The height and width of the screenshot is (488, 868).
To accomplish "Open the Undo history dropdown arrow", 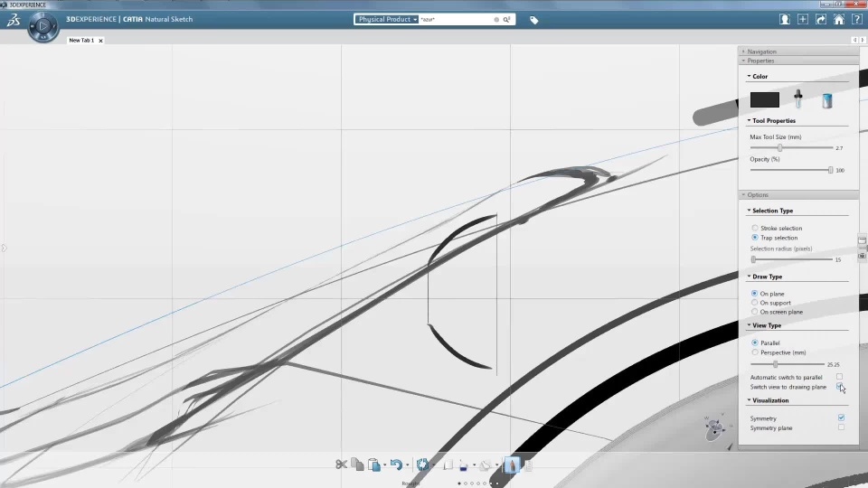I will (408, 465).
